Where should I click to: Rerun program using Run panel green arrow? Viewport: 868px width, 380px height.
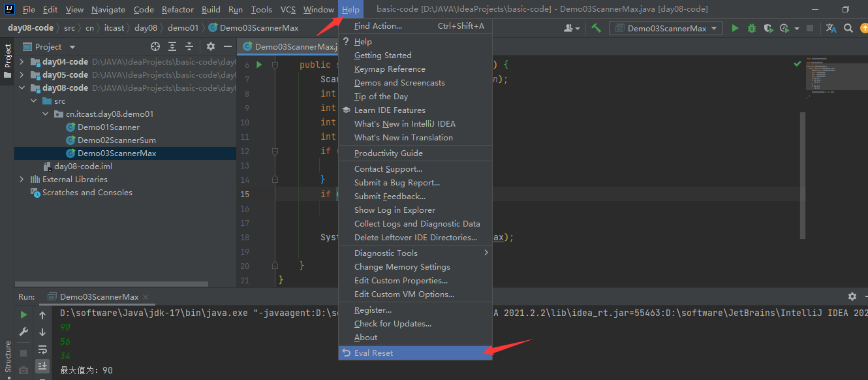click(x=23, y=315)
